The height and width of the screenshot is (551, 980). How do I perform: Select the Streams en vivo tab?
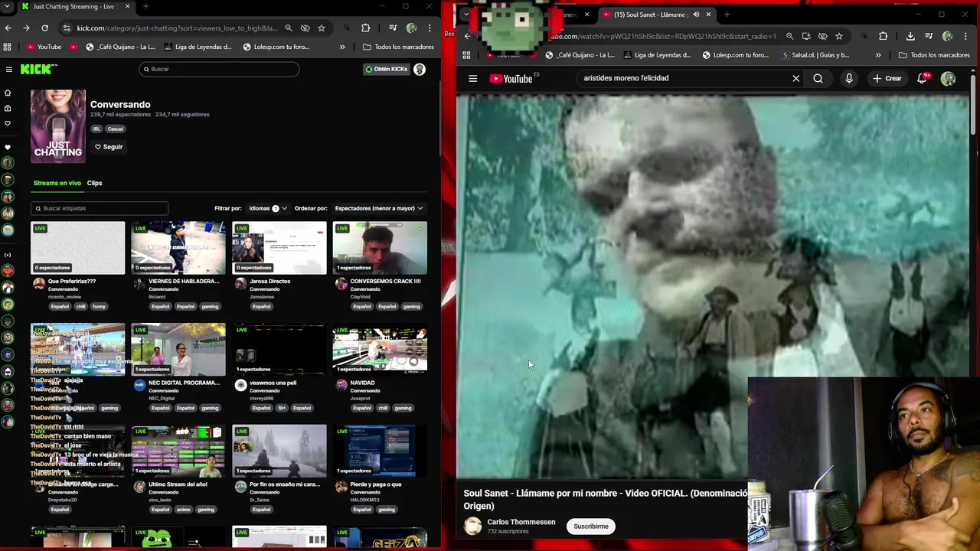(x=57, y=183)
